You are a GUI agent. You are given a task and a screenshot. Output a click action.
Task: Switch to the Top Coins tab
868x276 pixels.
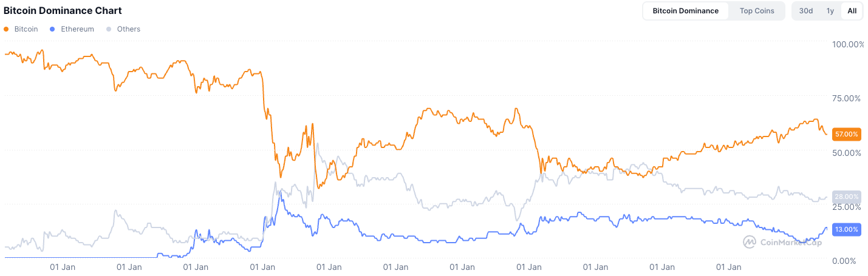point(757,11)
